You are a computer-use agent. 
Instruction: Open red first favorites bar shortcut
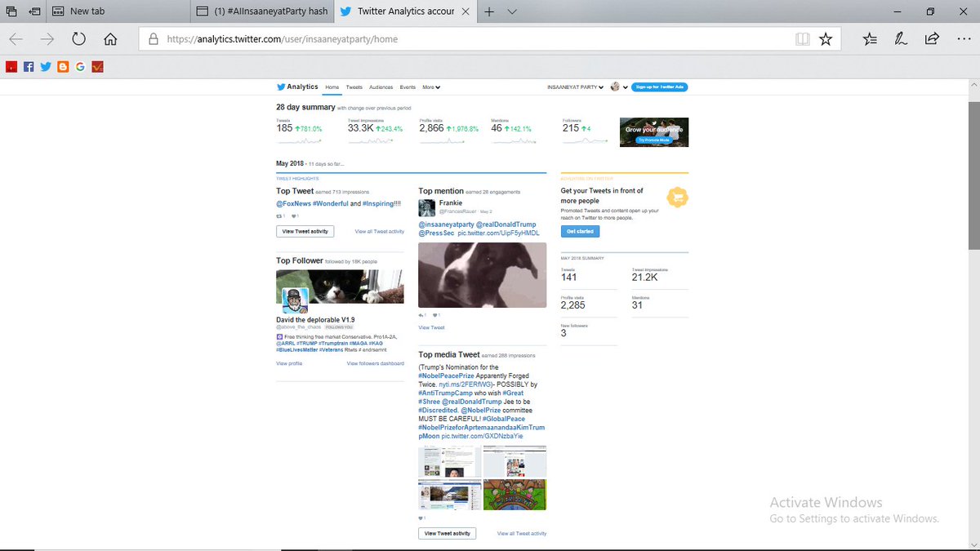11,67
